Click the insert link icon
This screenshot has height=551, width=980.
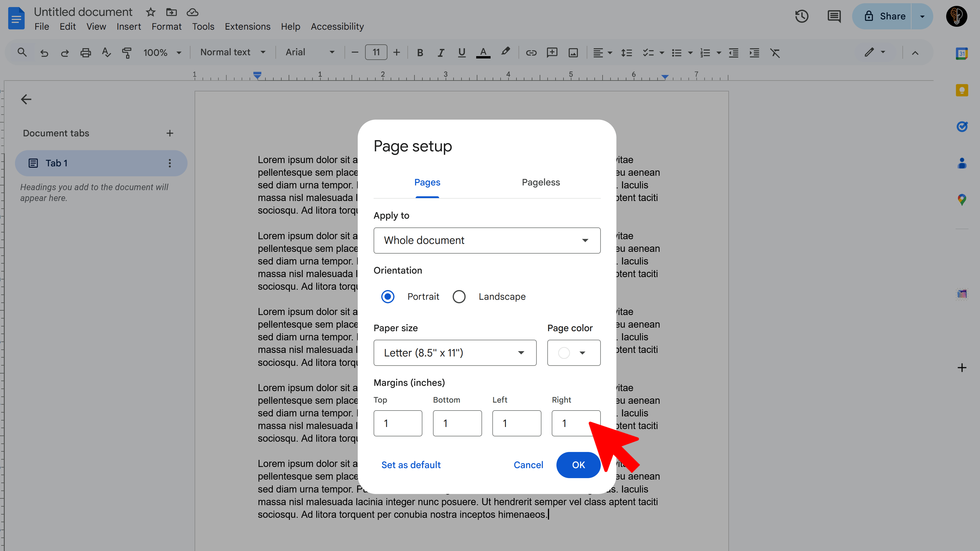pos(531,53)
